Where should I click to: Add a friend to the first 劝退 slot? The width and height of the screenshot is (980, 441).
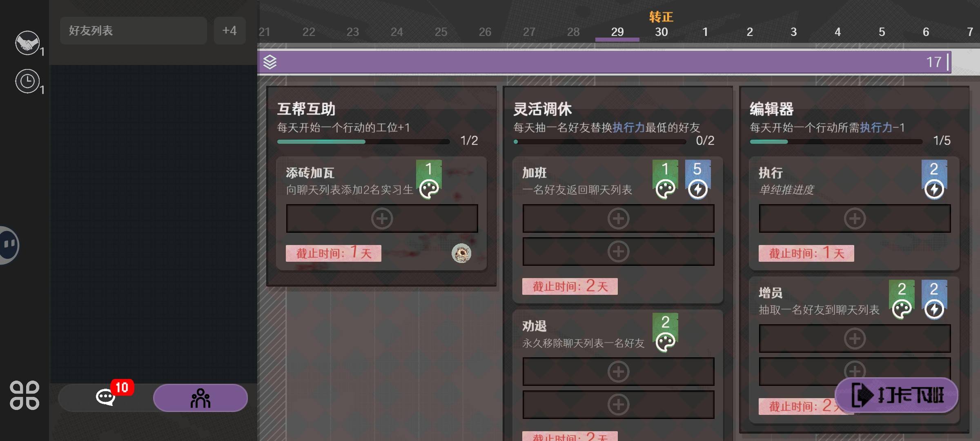click(x=618, y=372)
